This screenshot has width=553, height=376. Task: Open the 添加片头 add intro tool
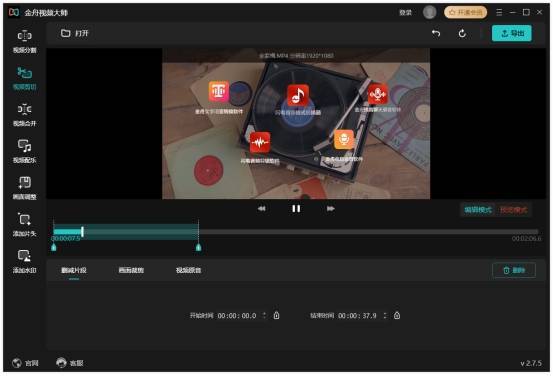tap(24, 225)
